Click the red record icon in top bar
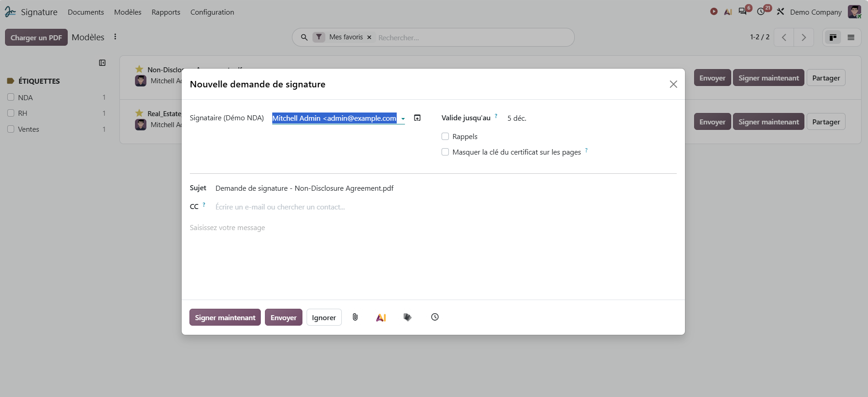The width and height of the screenshot is (868, 397). coord(714,11)
